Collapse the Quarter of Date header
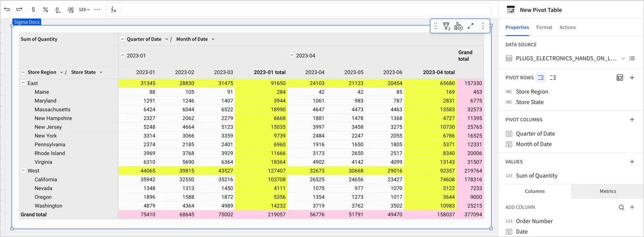This screenshot has height=237, width=644. pyautogui.click(x=122, y=39)
